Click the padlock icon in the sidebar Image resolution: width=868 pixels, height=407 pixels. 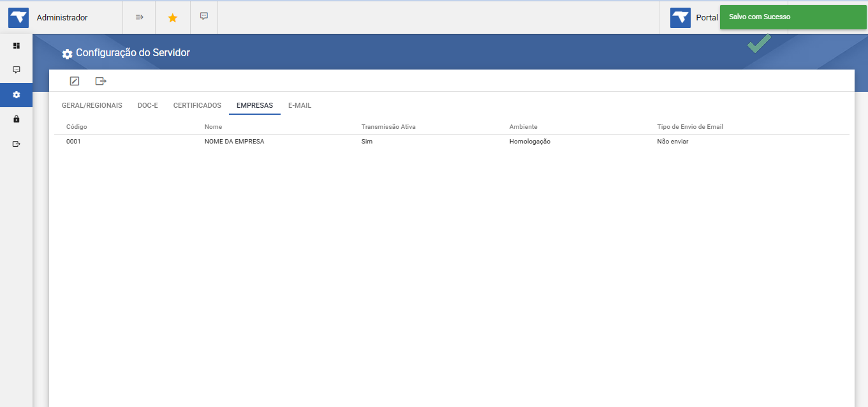click(x=17, y=119)
